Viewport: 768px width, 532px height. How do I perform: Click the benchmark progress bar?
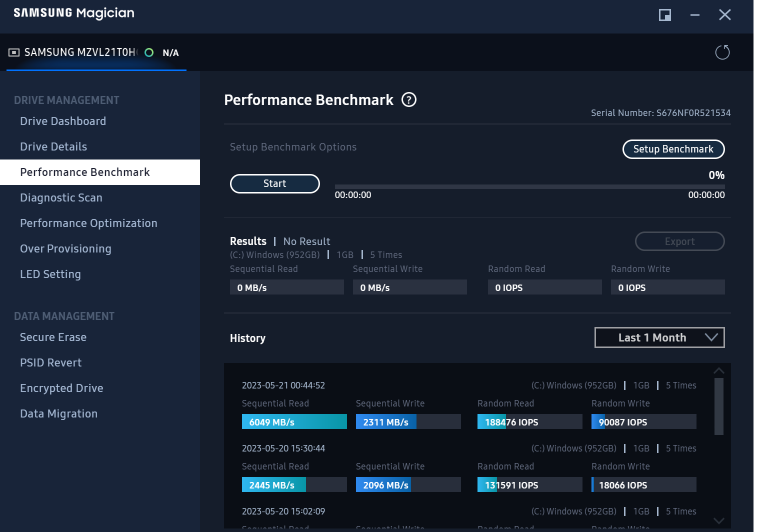pos(529,186)
